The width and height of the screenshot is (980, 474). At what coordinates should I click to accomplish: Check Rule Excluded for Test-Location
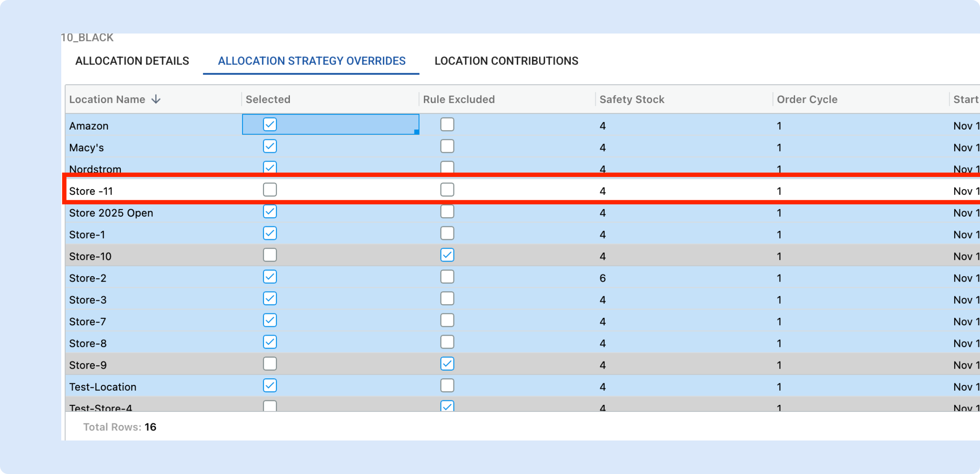pos(447,386)
